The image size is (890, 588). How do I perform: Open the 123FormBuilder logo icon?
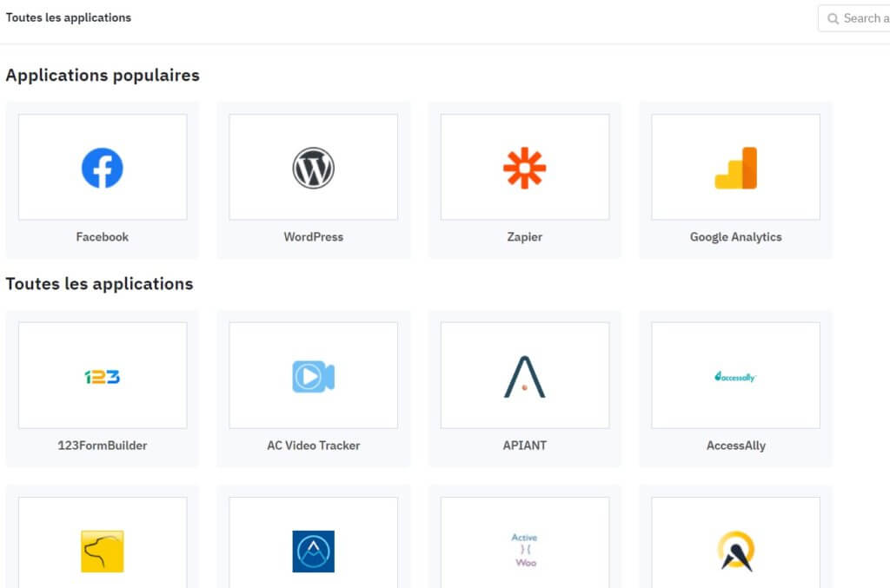click(103, 376)
